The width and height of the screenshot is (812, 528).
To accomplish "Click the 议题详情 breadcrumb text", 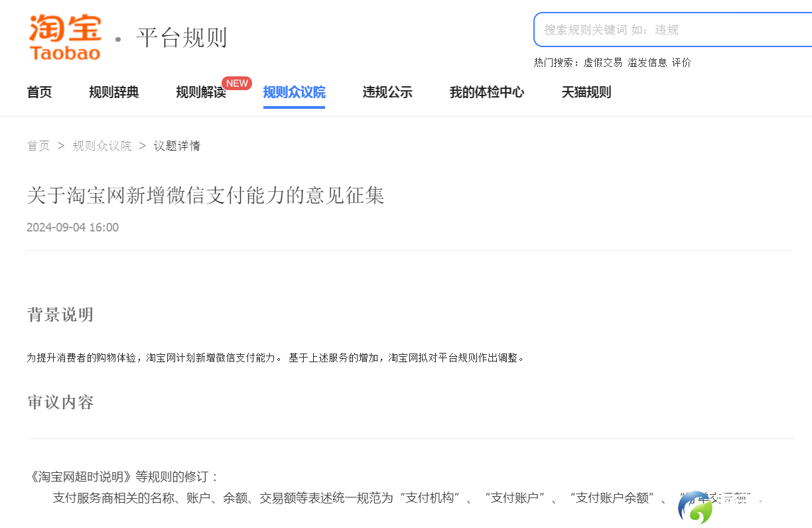I will point(177,146).
